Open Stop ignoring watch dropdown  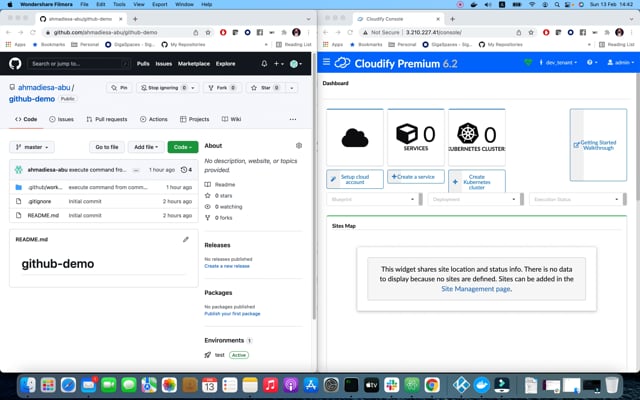pos(168,88)
